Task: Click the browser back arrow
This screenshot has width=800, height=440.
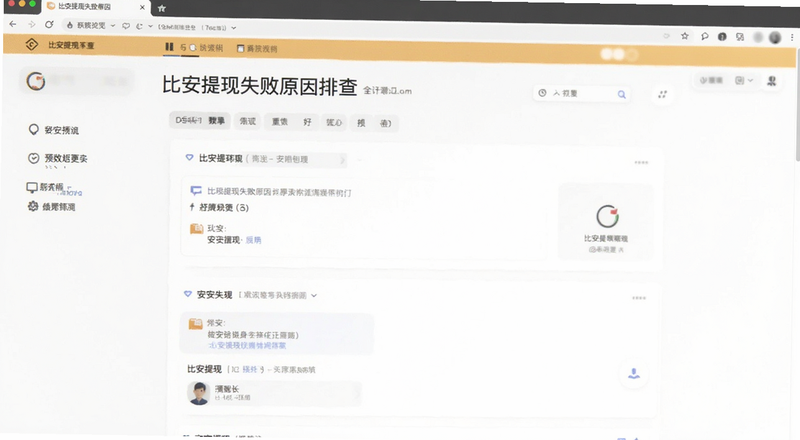Action: coord(13,25)
